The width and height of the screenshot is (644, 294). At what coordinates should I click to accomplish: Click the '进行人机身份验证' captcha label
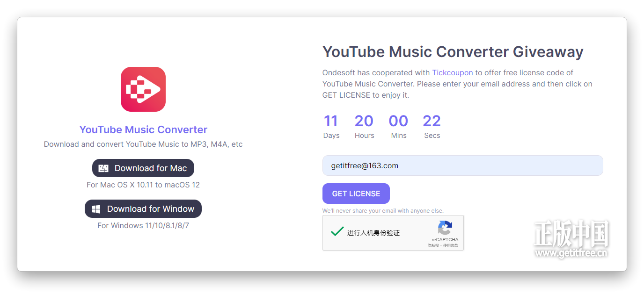[373, 233]
